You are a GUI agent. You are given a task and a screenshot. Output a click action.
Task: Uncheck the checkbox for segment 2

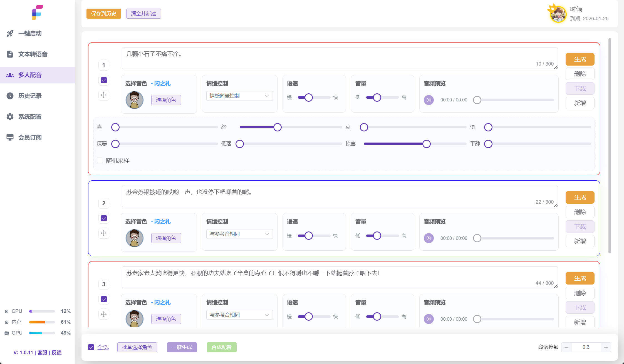104,218
